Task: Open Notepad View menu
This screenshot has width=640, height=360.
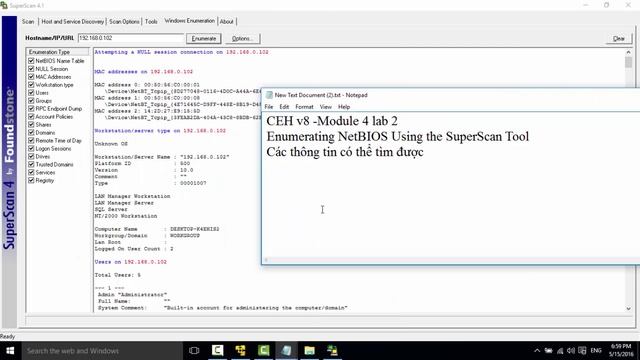Action: click(x=325, y=107)
